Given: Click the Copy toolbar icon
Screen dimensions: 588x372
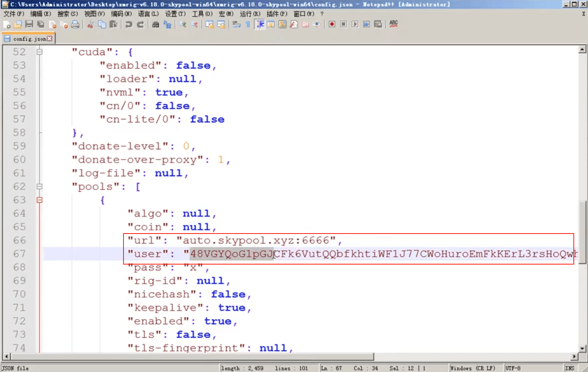Looking at the screenshot, I should point(102,24).
